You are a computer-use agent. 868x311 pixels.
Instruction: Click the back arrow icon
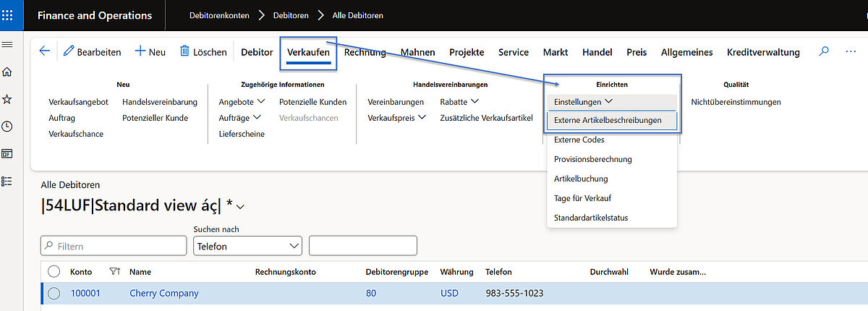point(44,51)
